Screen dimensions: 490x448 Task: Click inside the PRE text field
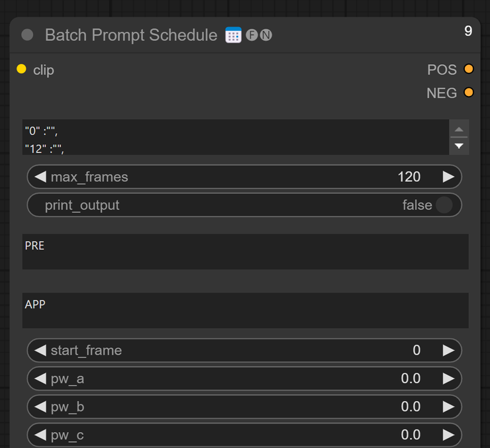tap(245, 251)
